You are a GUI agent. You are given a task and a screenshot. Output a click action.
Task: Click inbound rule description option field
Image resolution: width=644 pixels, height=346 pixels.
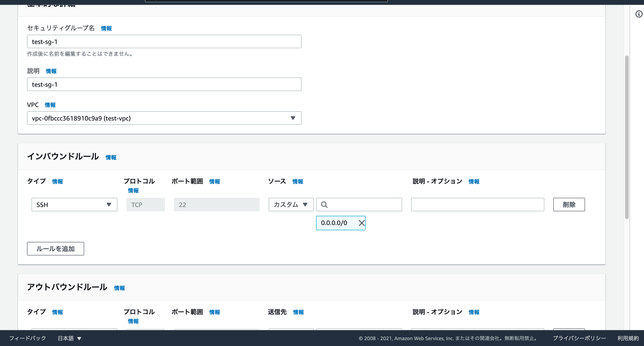click(477, 205)
